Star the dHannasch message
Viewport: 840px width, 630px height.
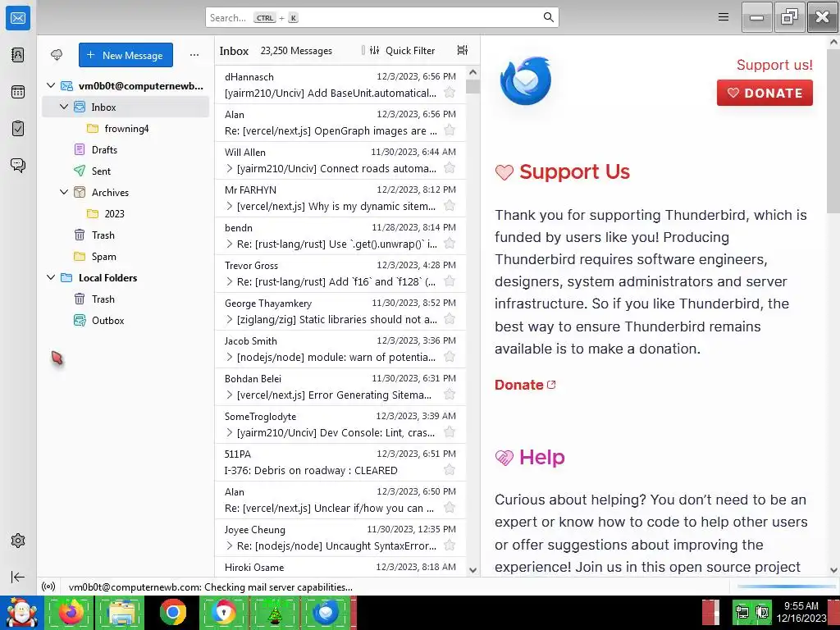pos(450,93)
